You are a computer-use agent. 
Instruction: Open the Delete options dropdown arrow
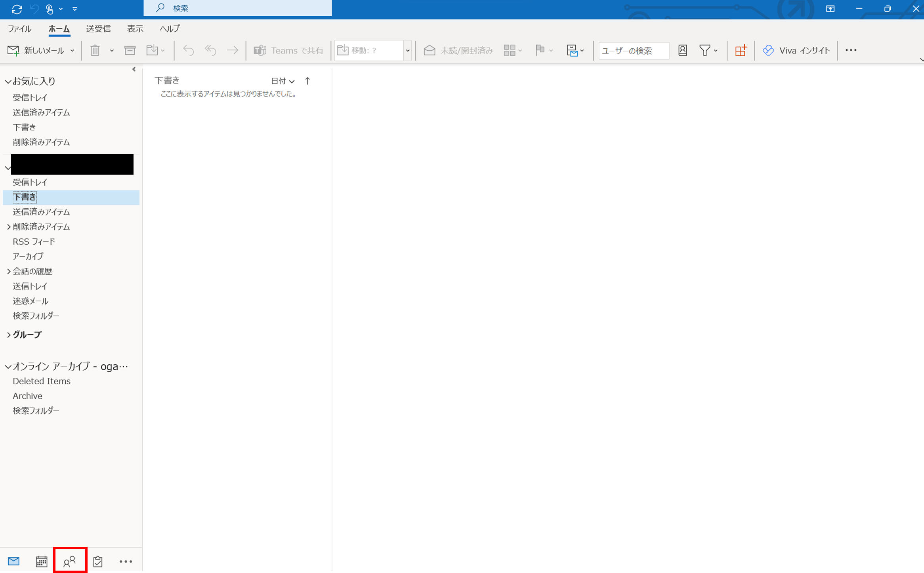112,50
